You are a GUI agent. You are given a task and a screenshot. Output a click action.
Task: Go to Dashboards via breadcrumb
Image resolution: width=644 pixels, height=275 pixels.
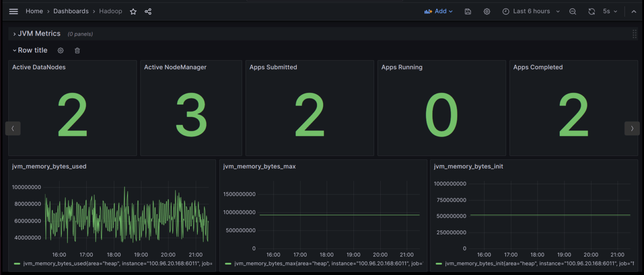click(x=71, y=11)
